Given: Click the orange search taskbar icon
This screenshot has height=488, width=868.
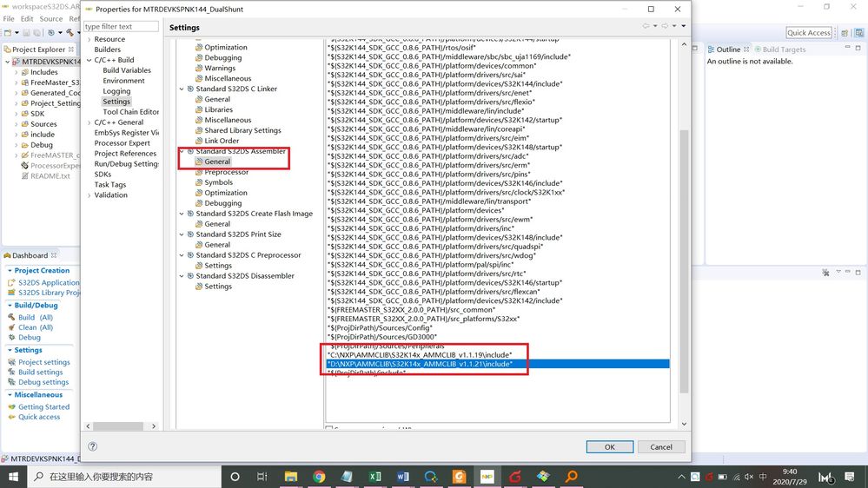Looking at the screenshot, I should click(572, 477).
